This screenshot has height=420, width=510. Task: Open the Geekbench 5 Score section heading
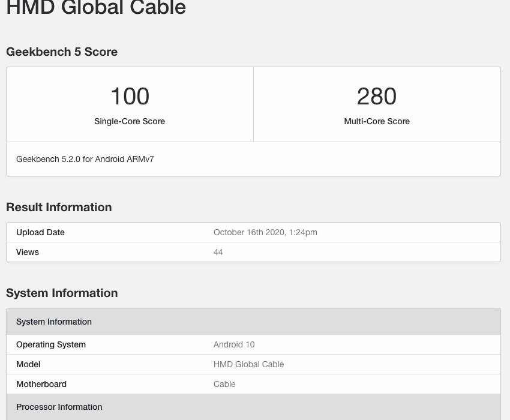coord(61,52)
